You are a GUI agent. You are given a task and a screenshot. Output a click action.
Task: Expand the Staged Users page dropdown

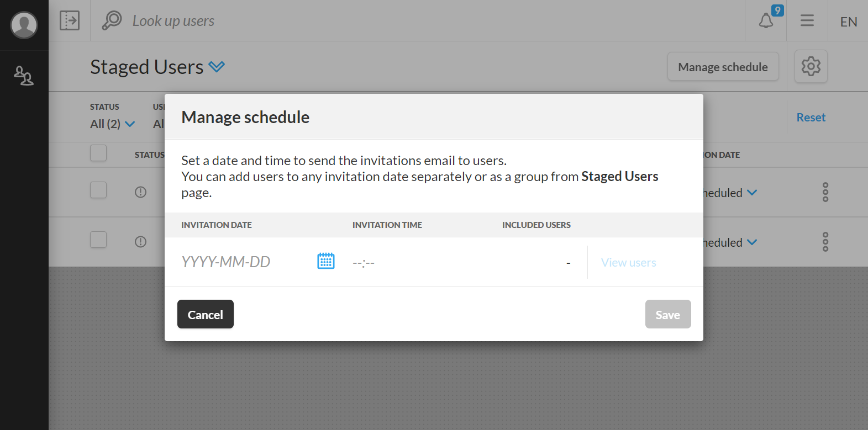217,67
